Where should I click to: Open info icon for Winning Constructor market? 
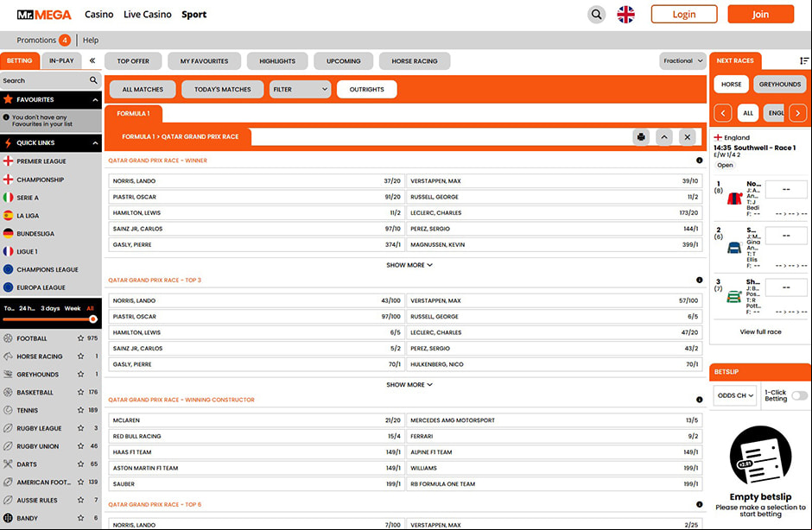pyautogui.click(x=699, y=400)
